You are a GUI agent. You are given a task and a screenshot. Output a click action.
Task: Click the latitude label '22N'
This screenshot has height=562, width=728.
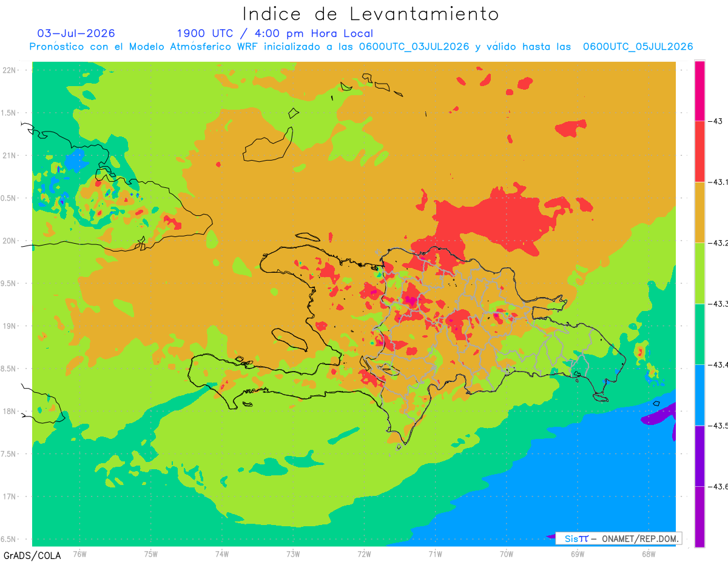tap(9, 70)
